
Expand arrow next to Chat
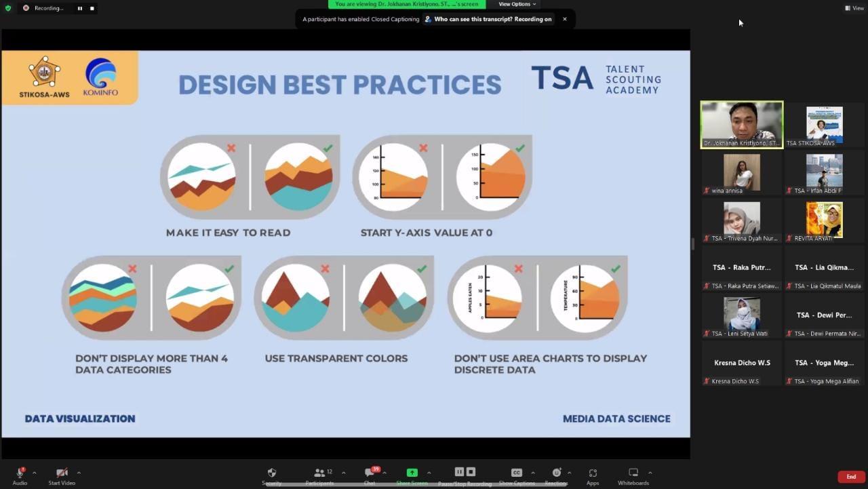coord(384,473)
